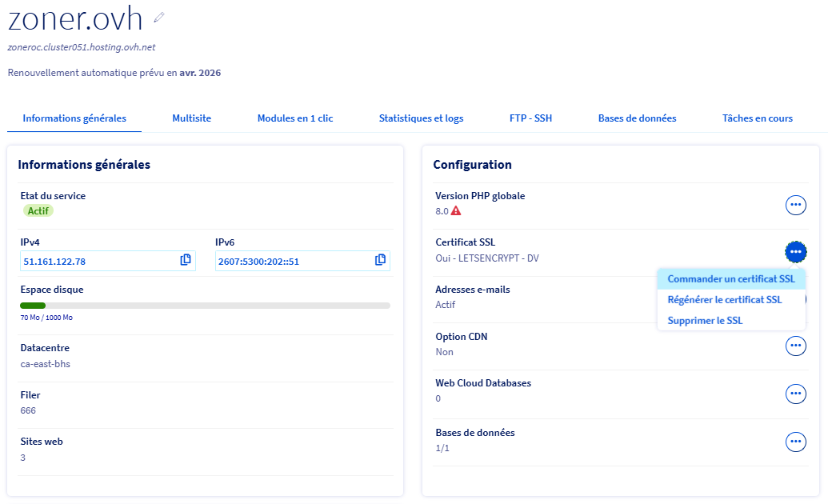Click the Oui - LETSENCRYPT - DV text
828x504 pixels.
click(487, 258)
